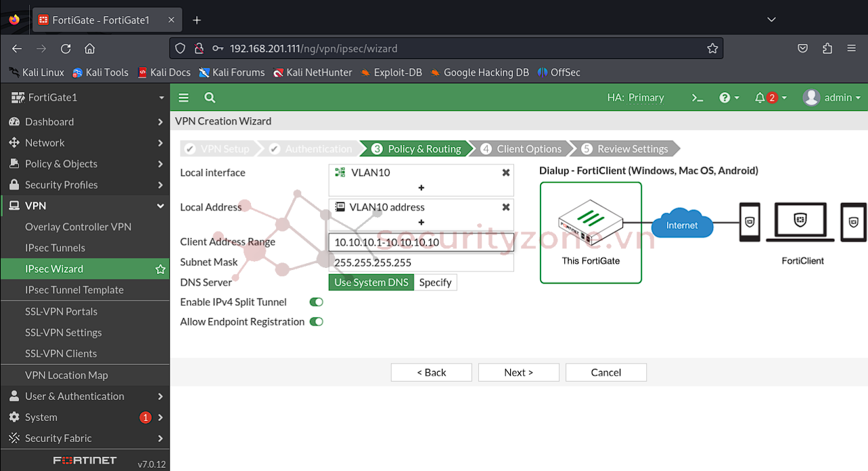Viewport: 868px width, 471px height.
Task: Open the admin user menu
Action: coord(831,97)
